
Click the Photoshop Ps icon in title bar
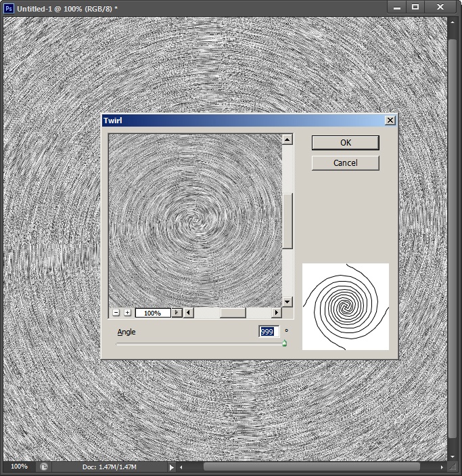click(x=9, y=9)
